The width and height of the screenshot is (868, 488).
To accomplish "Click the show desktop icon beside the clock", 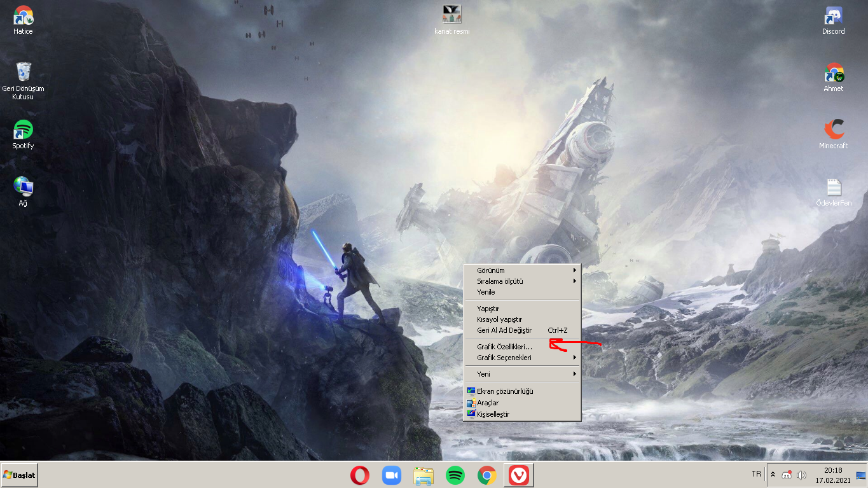I will 861,475.
